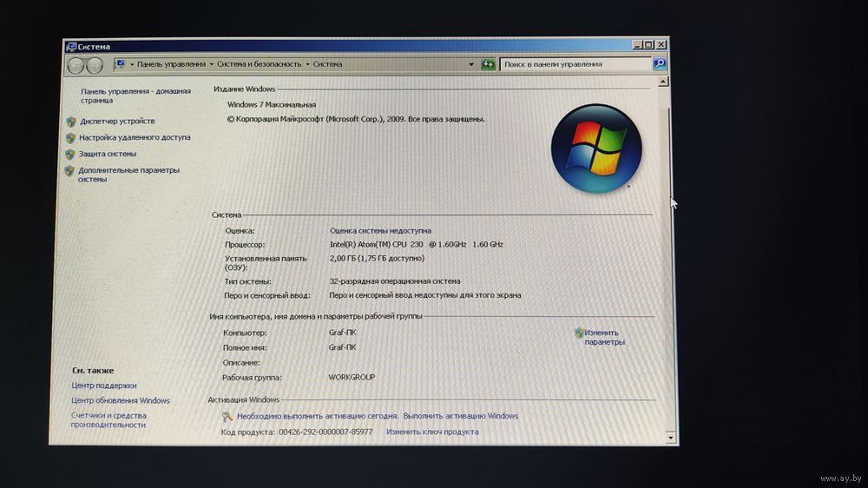Click the Windows logo image

(x=596, y=148)
